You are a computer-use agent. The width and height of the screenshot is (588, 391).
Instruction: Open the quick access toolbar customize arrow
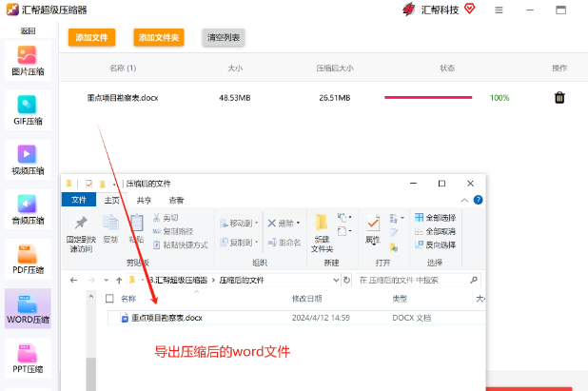point(114,184)
